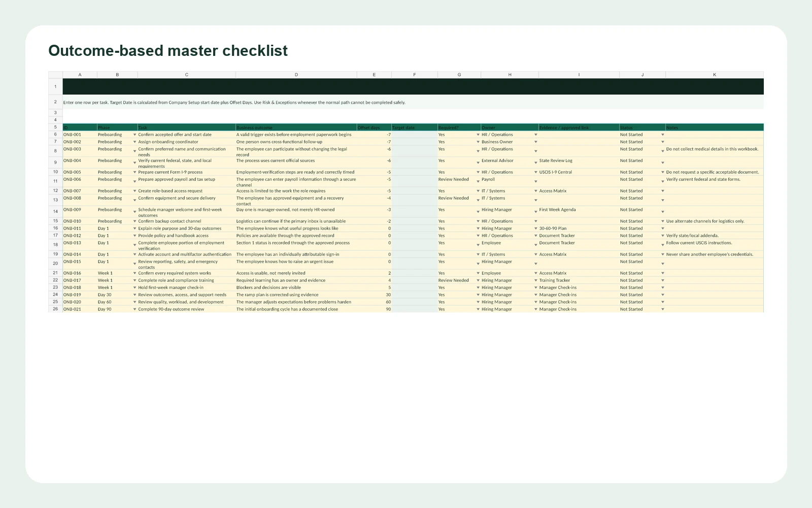Open Status dropdown arrow in ONB-005 row
The height and width of the screenshot is (508, 812).
pyautogui.click(x=662, y=172)
